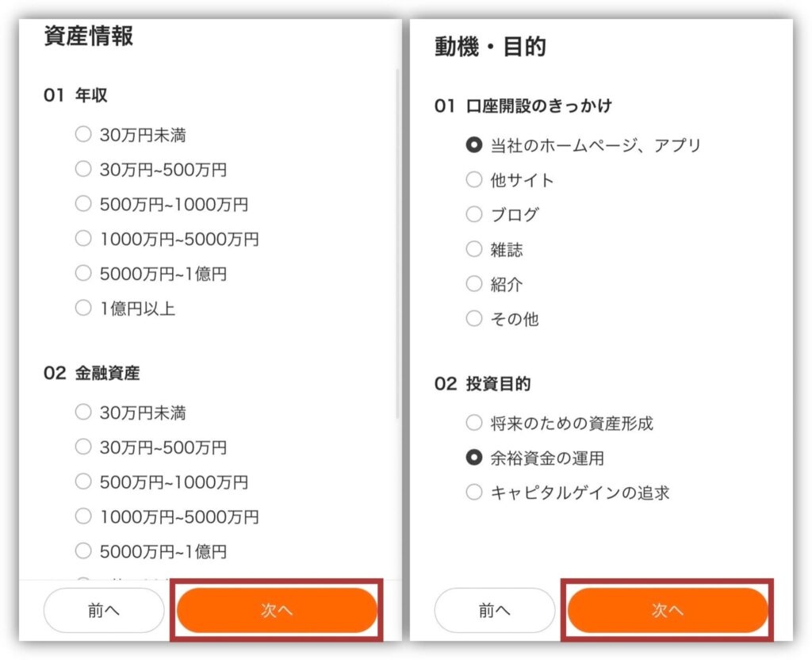Choose the ブログ radio option
The width and height of the screenshot is (812, 660).
(474, 214)
